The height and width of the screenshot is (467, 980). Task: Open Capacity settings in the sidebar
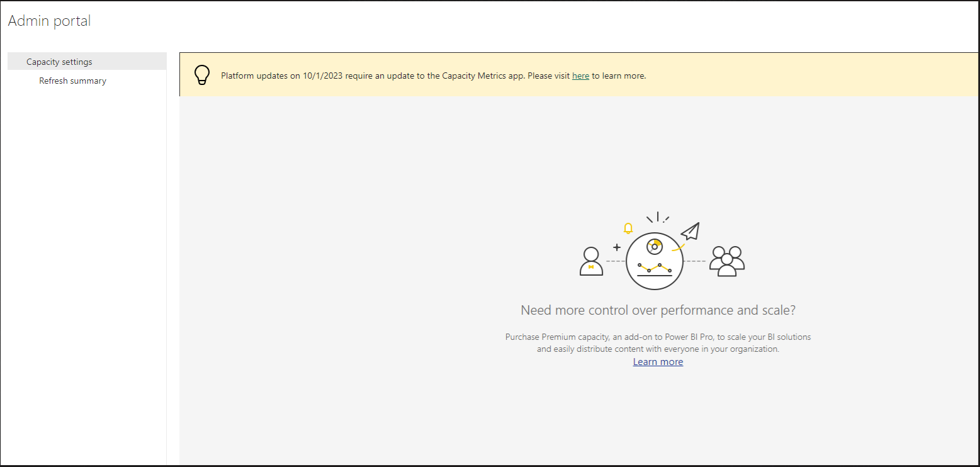coord(87,62)
